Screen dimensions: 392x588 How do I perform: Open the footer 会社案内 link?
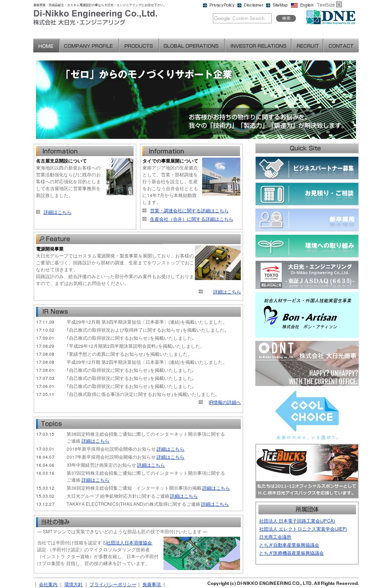click(48, 585)
